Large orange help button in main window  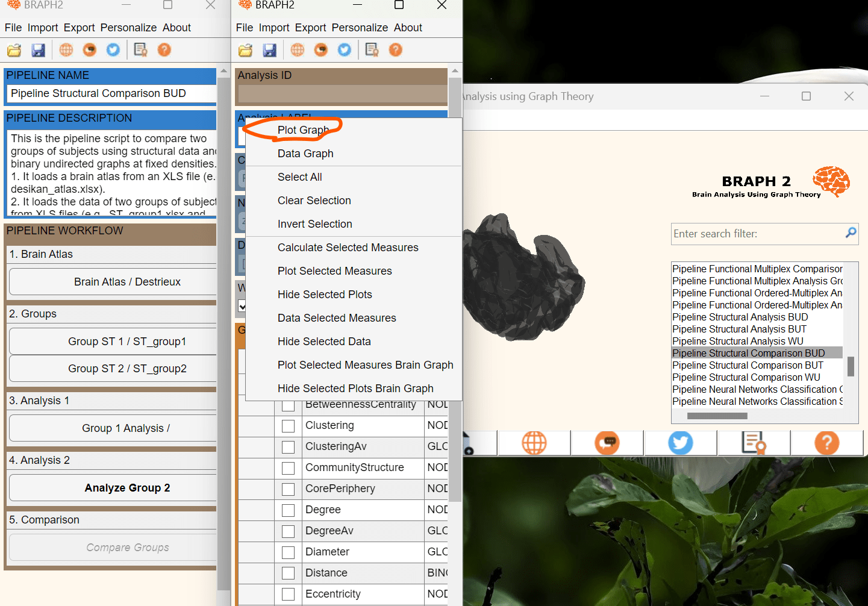coord(827,443)
